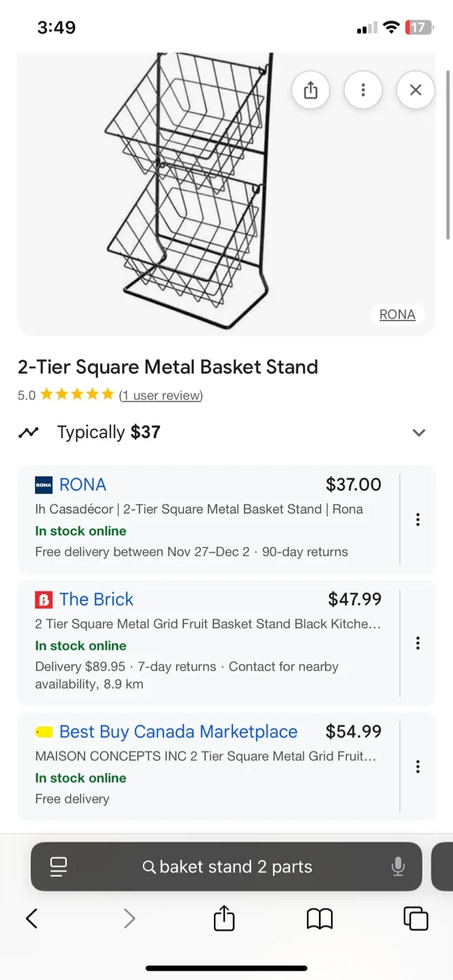This screenshot has height=980, width=453.
Task: Tap the share icon above the product image
Action: tap(311, 89)
